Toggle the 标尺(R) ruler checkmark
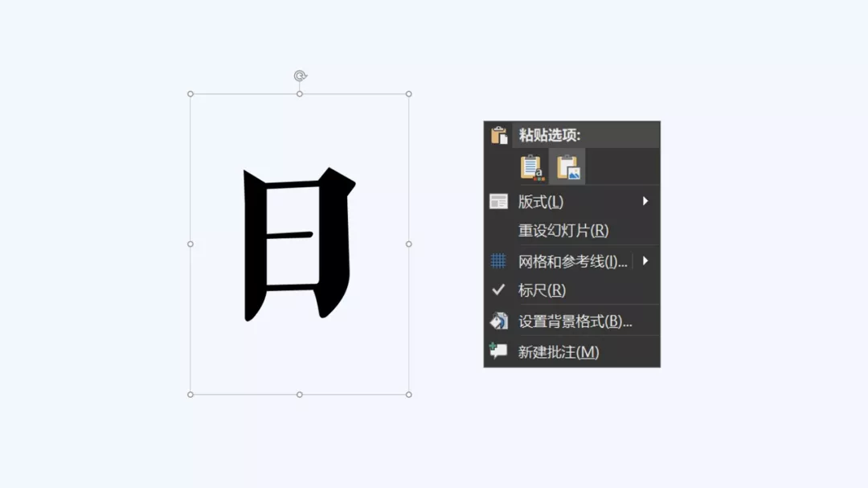The height and width of the screenshot is (488, 868). [x=498, y=289]
